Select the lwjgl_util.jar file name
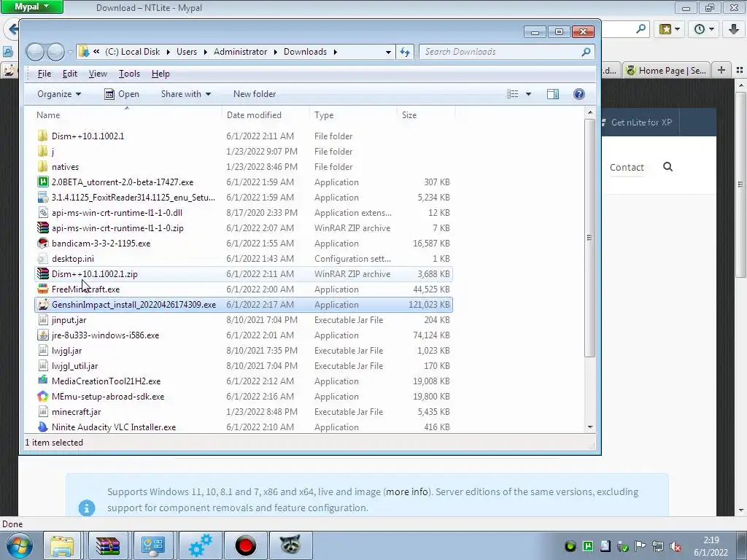 [75, 366]
